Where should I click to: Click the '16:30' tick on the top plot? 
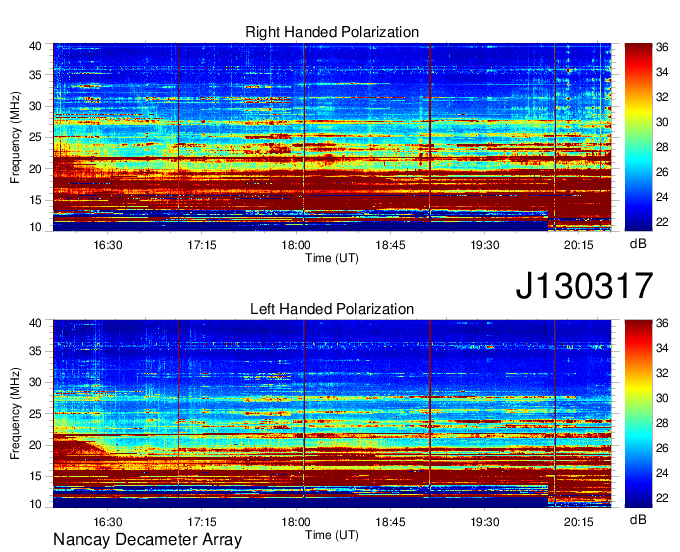coord(108,245)
